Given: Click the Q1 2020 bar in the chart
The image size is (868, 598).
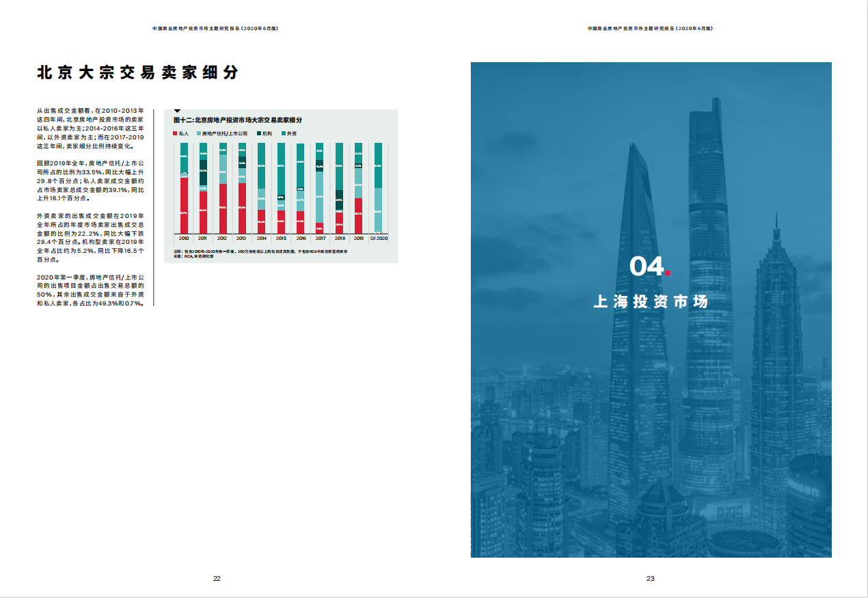Looking at the screenshot, I should 378,189.
